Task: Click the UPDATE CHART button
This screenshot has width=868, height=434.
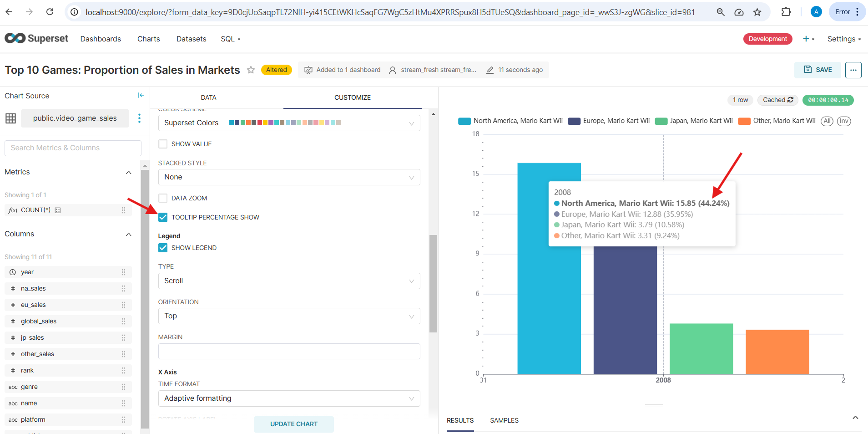Action: coord(294,424)
